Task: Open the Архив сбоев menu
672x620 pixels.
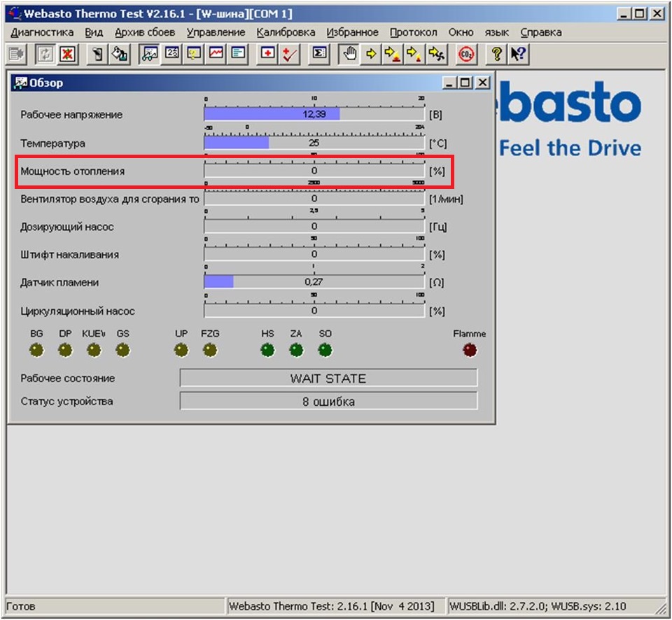Action: [145, 33]
